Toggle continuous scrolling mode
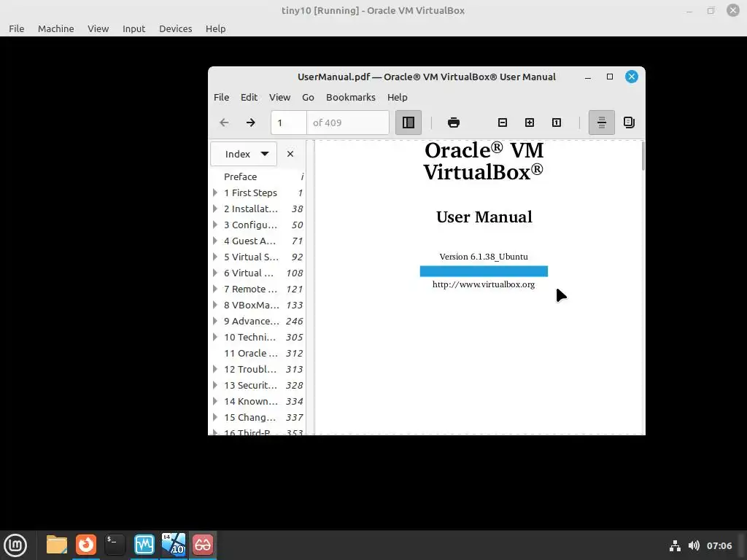The image size is (747, 560). click(602, 122)
